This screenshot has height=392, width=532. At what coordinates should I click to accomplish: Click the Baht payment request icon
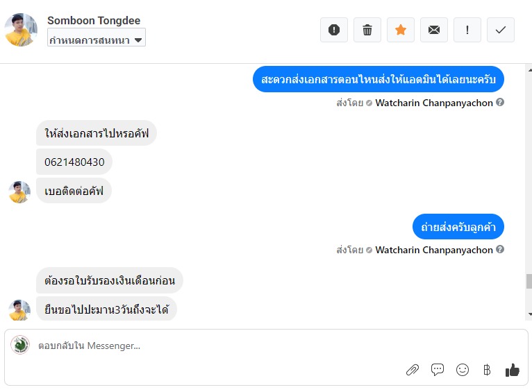pyautogui.click(x=487, y=370)
